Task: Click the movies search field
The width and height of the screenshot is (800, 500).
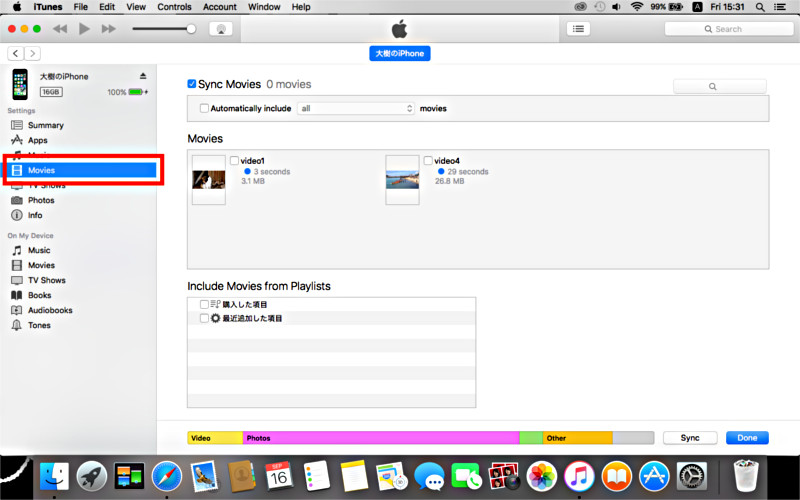Action: [719, 87]
